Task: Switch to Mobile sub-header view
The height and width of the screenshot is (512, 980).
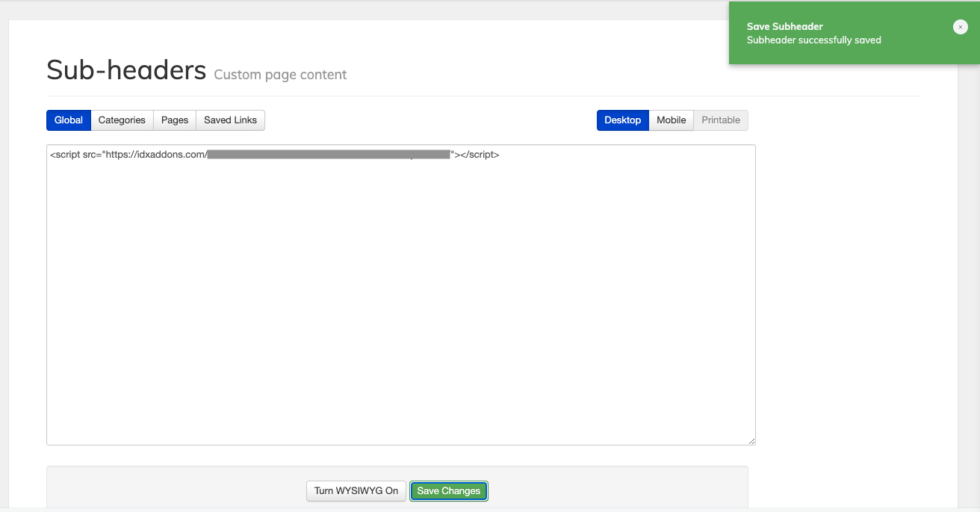Action: (671, 120)
